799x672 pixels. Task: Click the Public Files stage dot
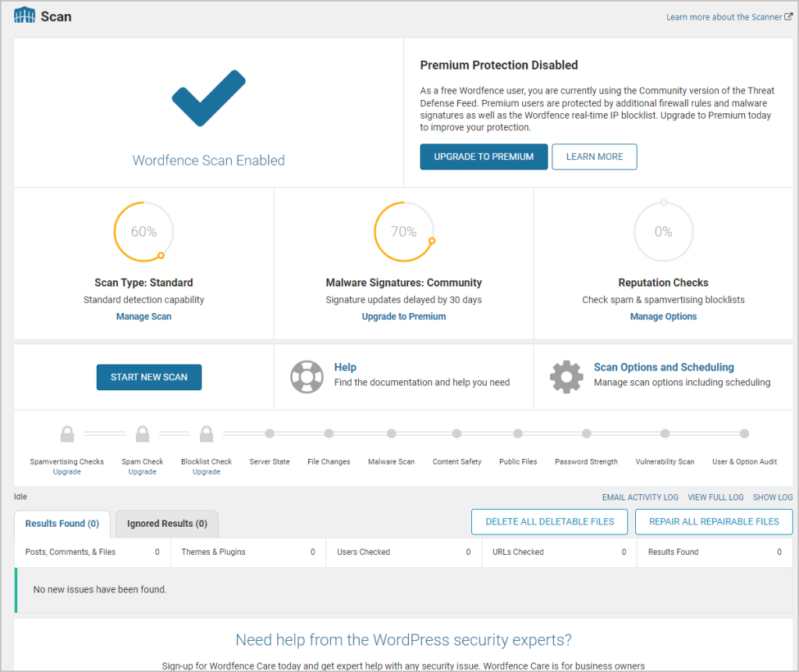click(x=518, y=433)
